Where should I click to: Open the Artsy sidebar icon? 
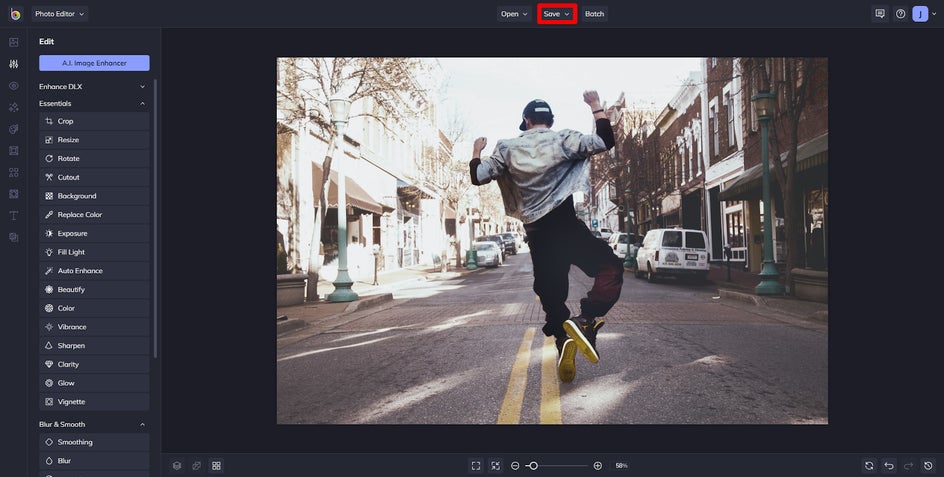(x=14, y=129)
